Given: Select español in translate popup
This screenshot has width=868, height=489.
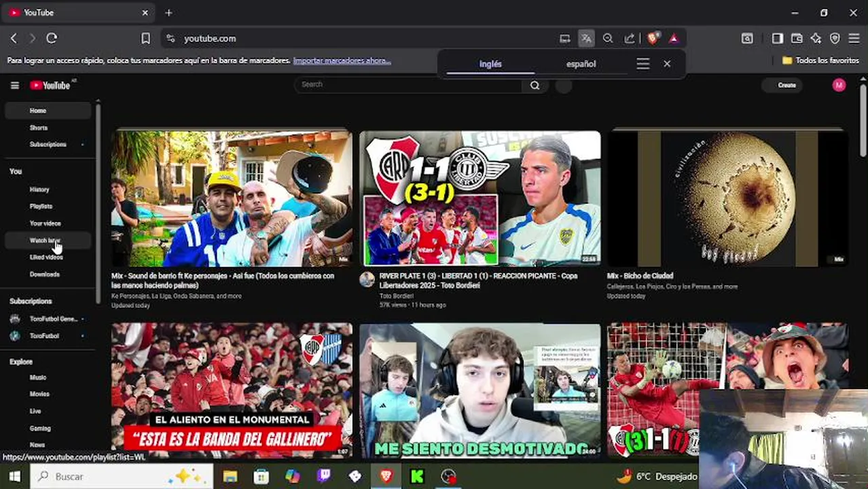Looking at the screenshot, I should (x=581, y=64).
